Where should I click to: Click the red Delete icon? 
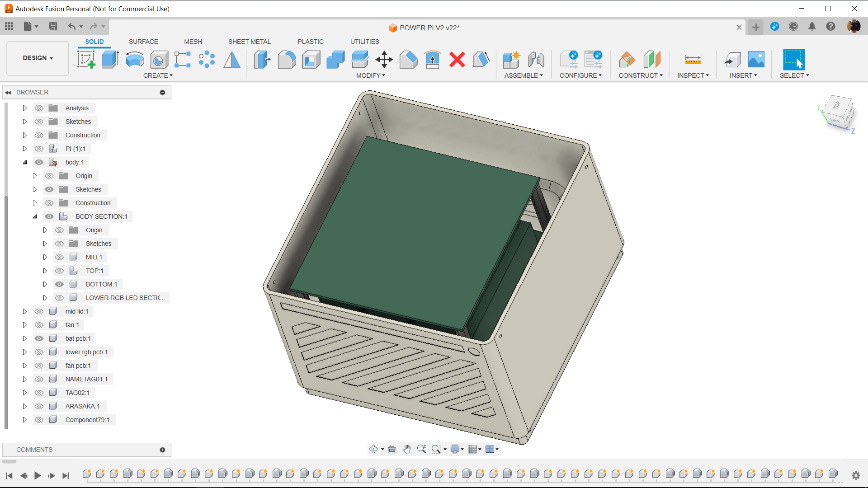pyautogui.click(x=457, y=59)
